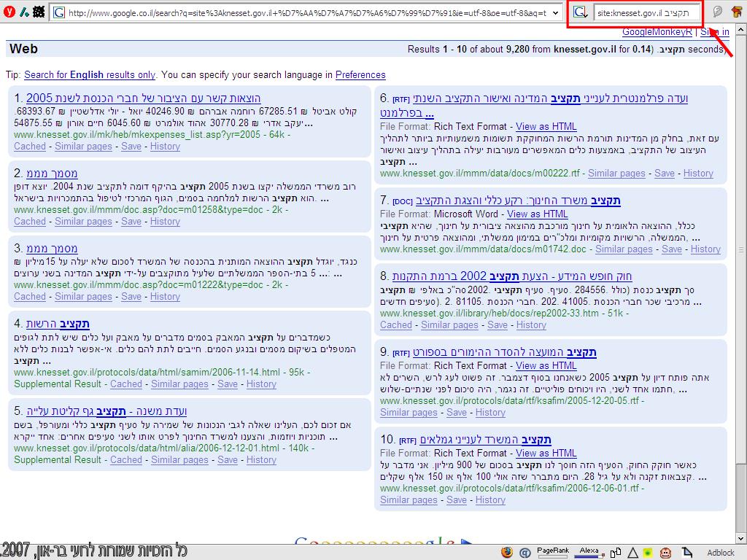Click History under result 4
747x560 pixels.
pyautogui.click(x=261, y=384)
